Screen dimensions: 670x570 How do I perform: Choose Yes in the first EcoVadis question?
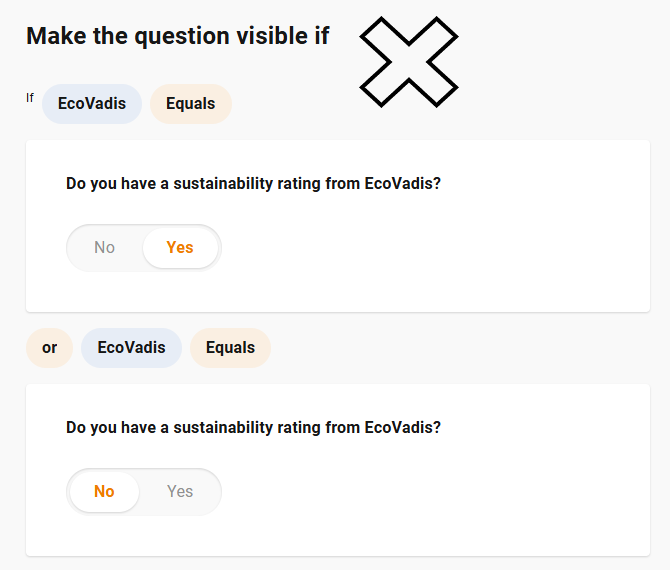pos(180,247)
